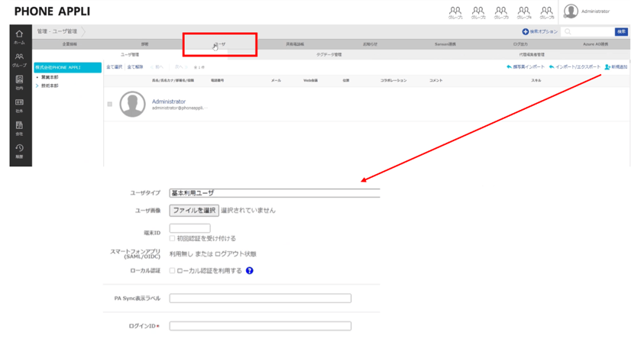
Task: Open the blue help icon beside ローカル認証
Action: click(x=249, y=270)
